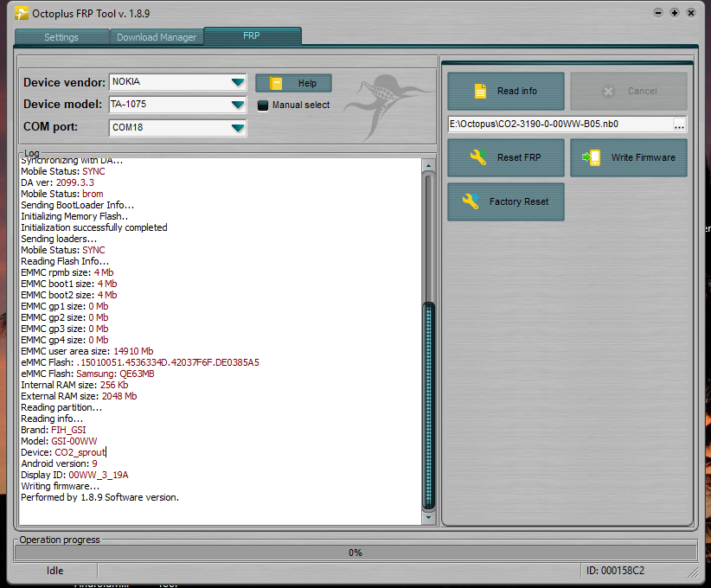Click the log scrollbar up arrow
Screen dimensions: 711x588
tap(428, 165)
